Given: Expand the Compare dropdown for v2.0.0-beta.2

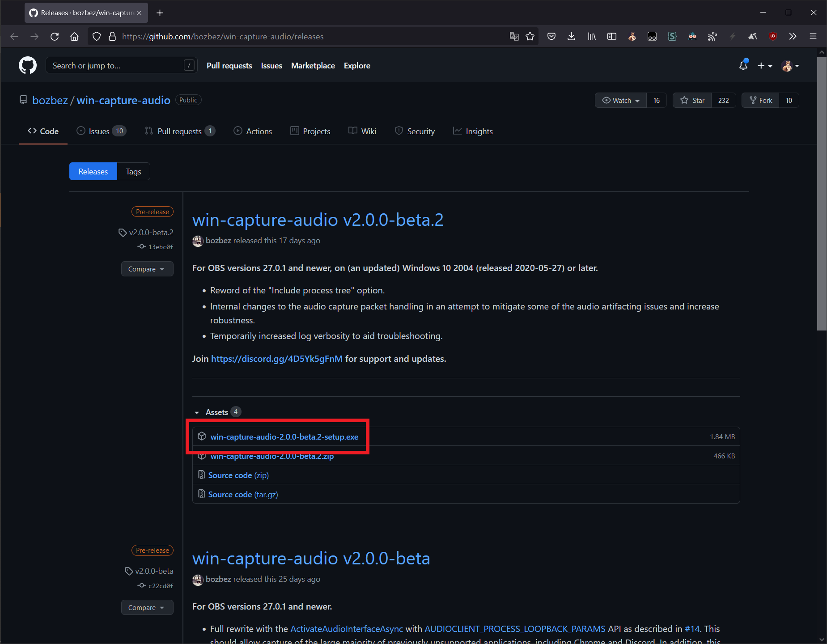Looking at the screenshot, I should (x=147, y=269).
